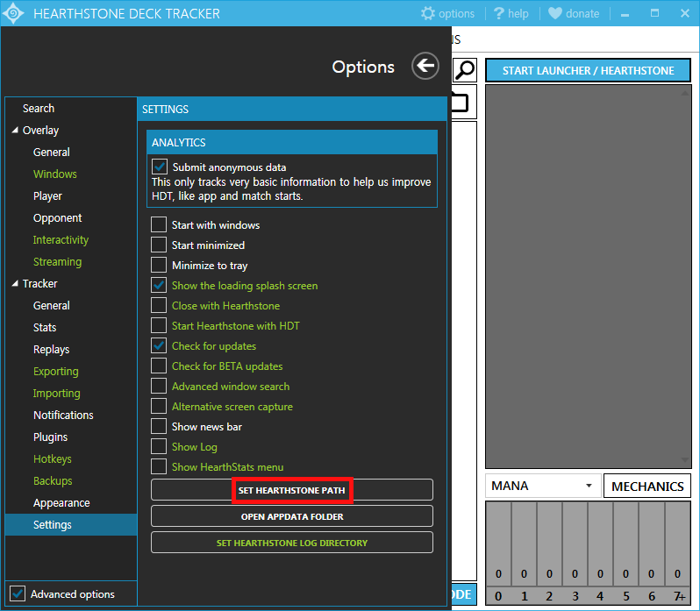Toggle Submit anonymous data checkbox
Viewport: 700px width, 611px height.
tap(160, 167)
